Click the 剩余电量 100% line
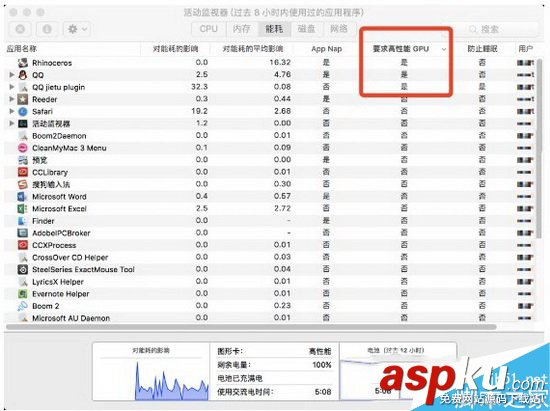 [274, 365]
